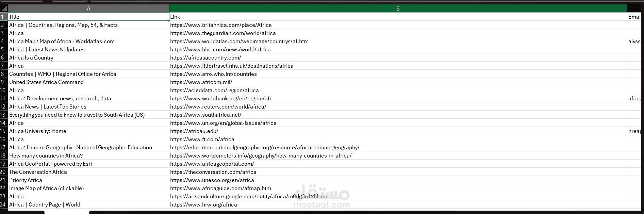Click the ft.com/africa link cell
The height and width of the screenshot is (214, 644).
398,139
